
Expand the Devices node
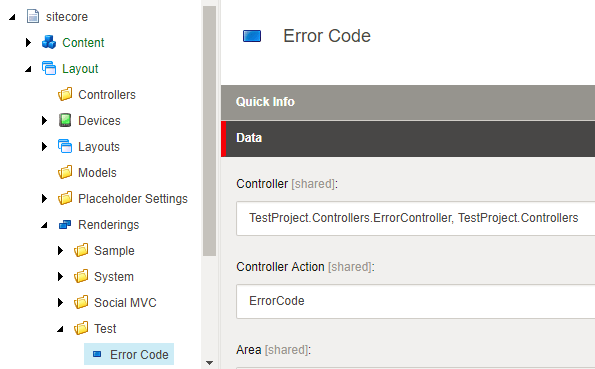[x=44, y=121]
